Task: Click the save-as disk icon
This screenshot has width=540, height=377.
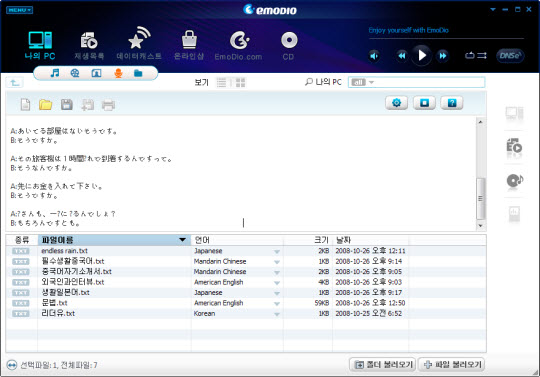Action: pos(87,105)
